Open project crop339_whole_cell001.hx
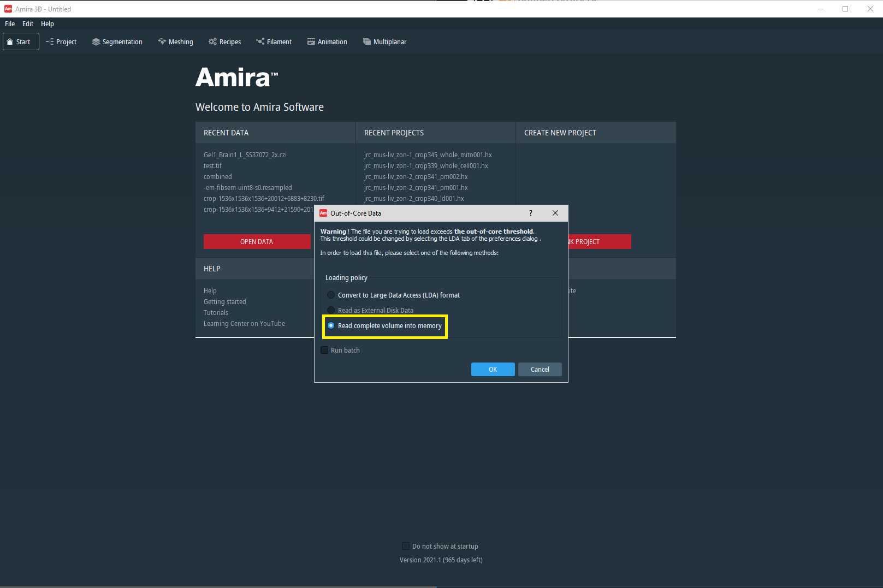This screenshot has height=588, width=883. (x=426, y=165)
